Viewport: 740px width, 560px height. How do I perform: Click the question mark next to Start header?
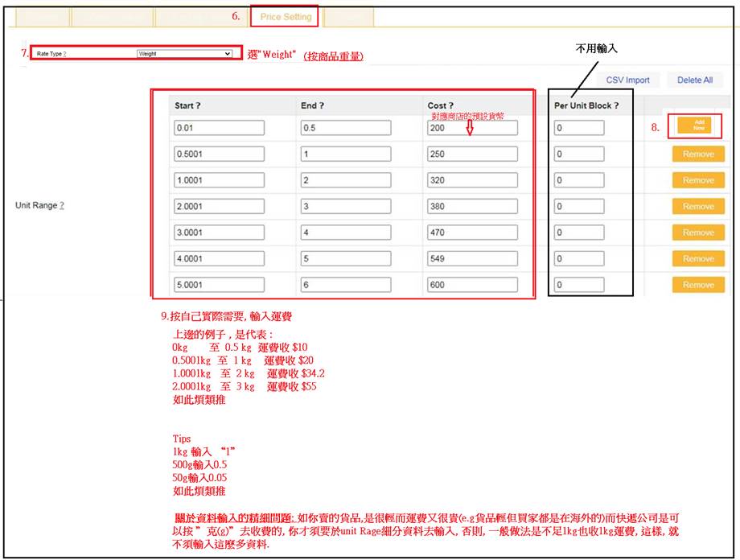198,106
